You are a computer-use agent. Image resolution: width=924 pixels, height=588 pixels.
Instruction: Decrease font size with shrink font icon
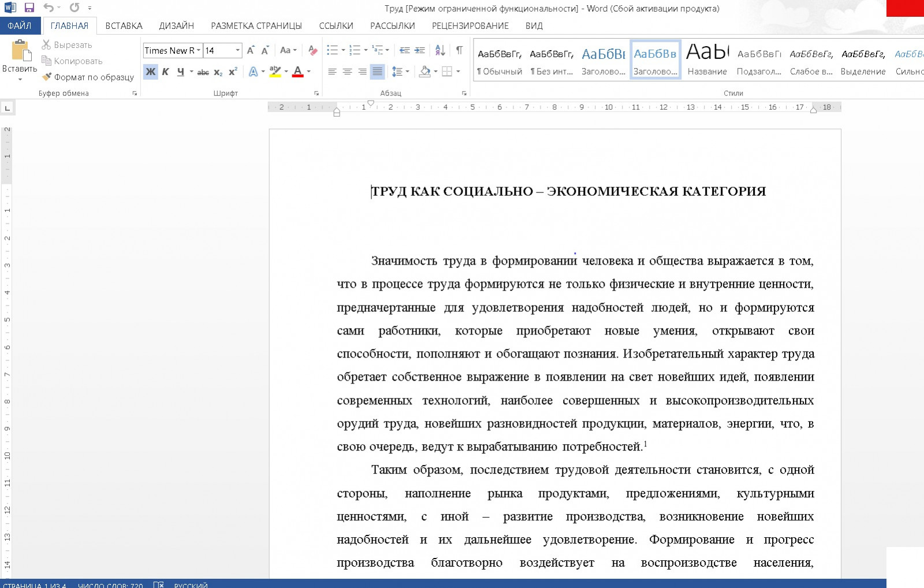pos(265,50)
